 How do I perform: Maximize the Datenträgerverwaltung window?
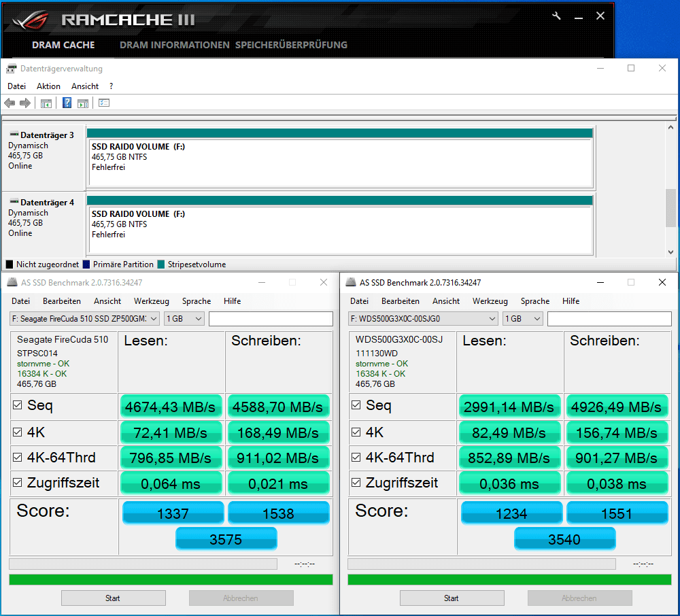631,68
